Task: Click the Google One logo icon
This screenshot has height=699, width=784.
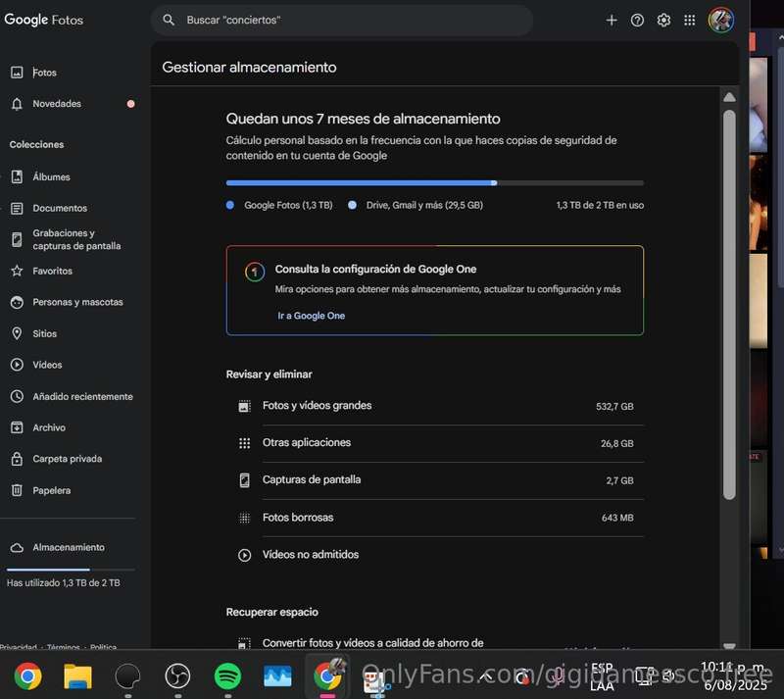Action: [255, 272]
